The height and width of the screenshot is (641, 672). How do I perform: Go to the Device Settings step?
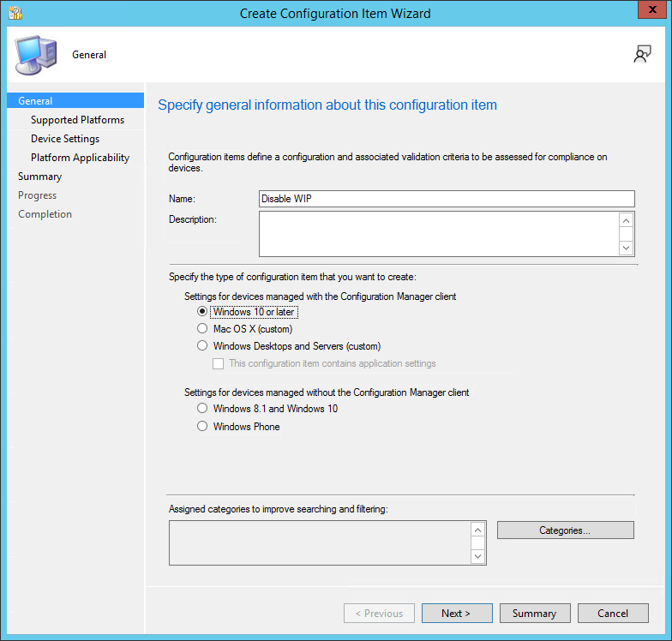pos(65,139)
